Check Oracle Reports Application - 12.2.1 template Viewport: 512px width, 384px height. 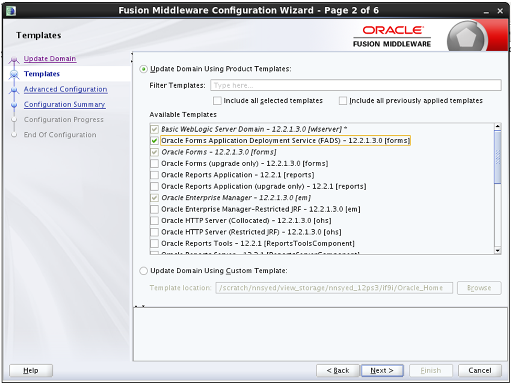coord(154,175)
